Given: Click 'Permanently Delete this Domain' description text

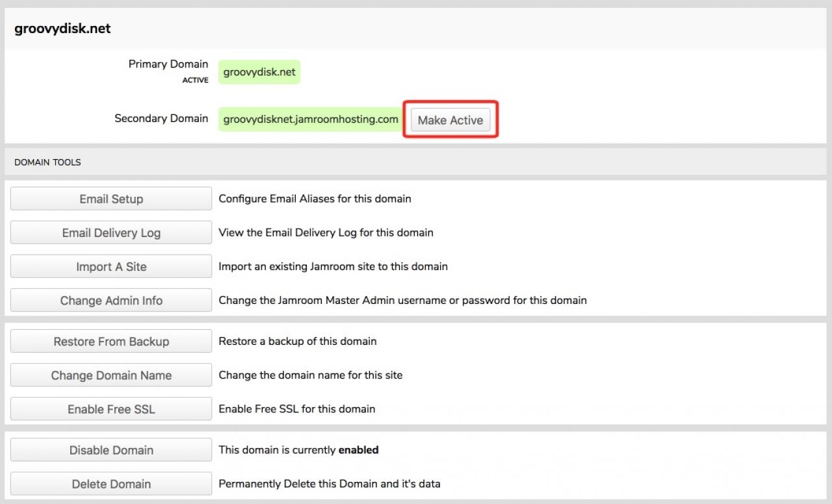Looking at the screenshot, I should click(x=329, y=484).
